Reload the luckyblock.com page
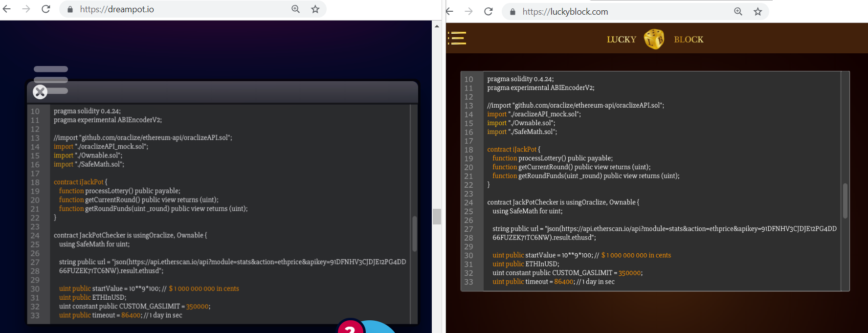Screen dimensions: 868x333 tap(488, 11)
